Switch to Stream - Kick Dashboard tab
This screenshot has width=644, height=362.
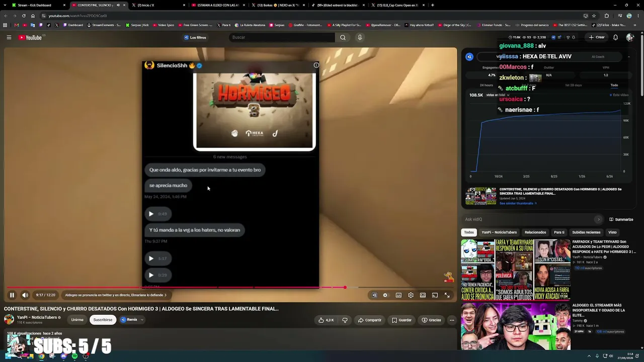[x=39, y=5]
